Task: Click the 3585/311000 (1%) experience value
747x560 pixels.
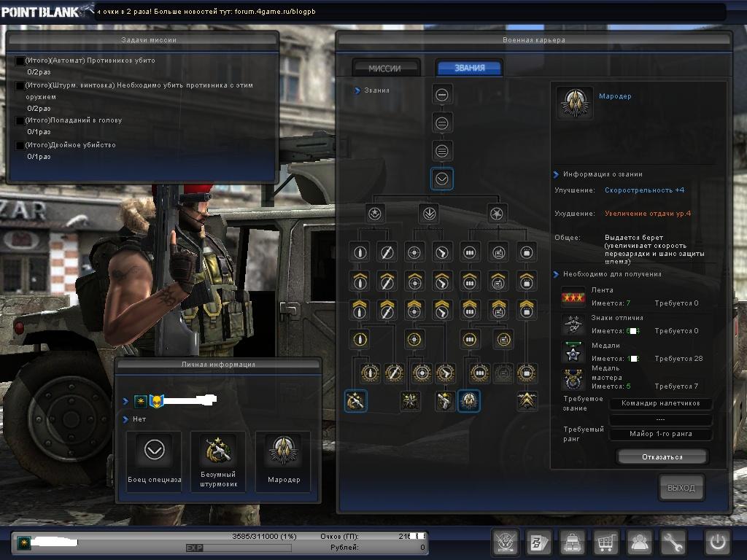Action: [x=264, y=537]
